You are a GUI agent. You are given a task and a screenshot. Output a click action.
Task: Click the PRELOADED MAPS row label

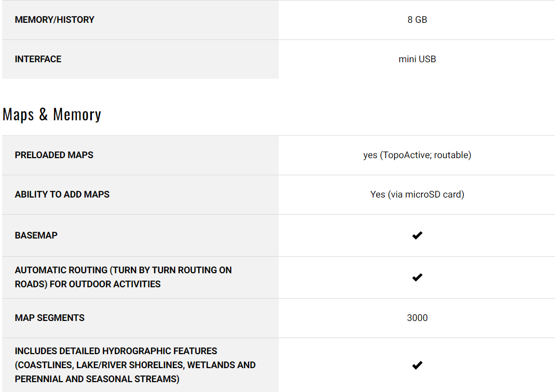pos(54,155)
